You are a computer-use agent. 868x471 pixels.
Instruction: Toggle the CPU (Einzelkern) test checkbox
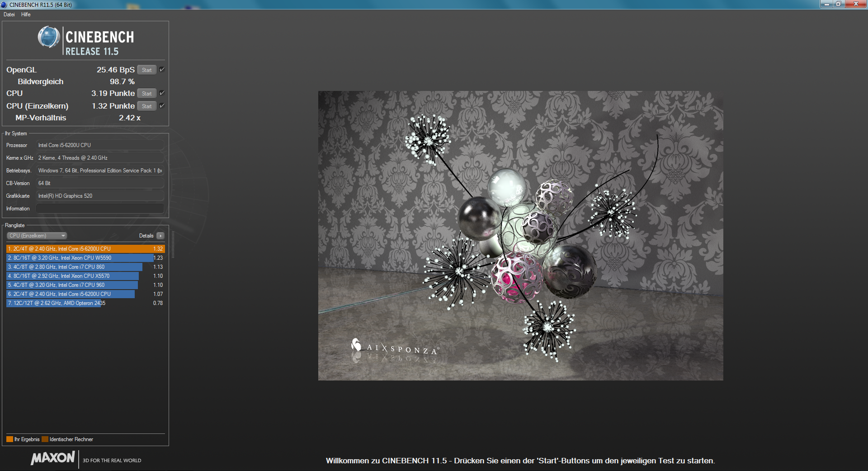(x=162, y=106)
